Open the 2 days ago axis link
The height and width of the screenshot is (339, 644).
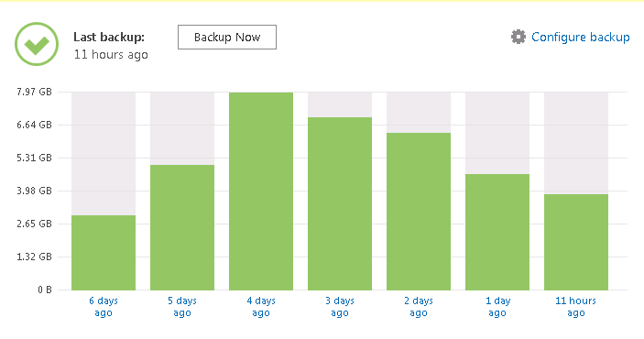tap(419, 307)
